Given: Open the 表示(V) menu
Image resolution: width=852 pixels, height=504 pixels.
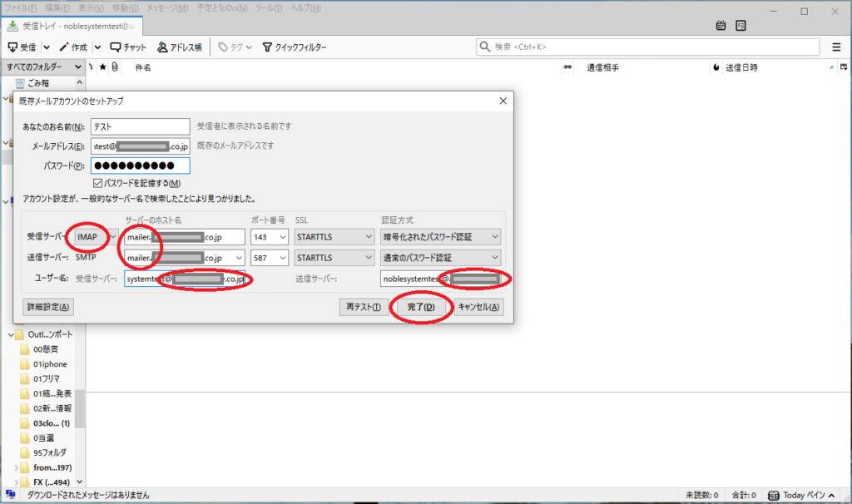Looking at the screenshot, I should click(89, 7).
